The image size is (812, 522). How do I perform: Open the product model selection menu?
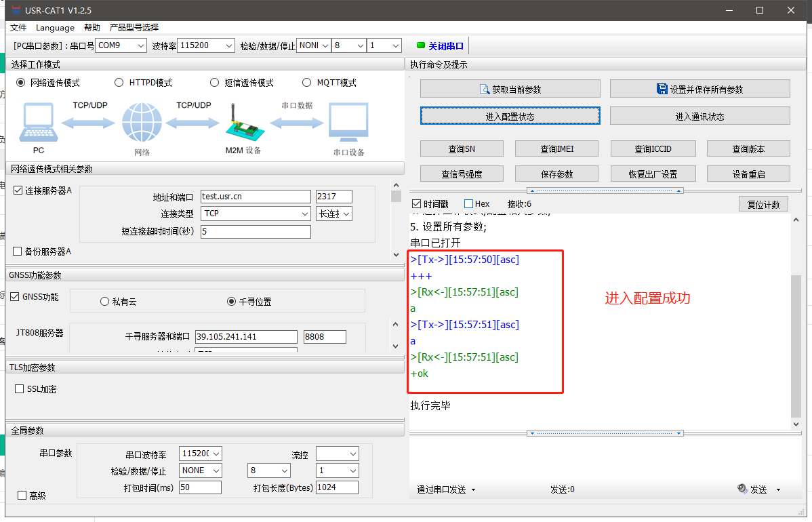pos(134,28)
